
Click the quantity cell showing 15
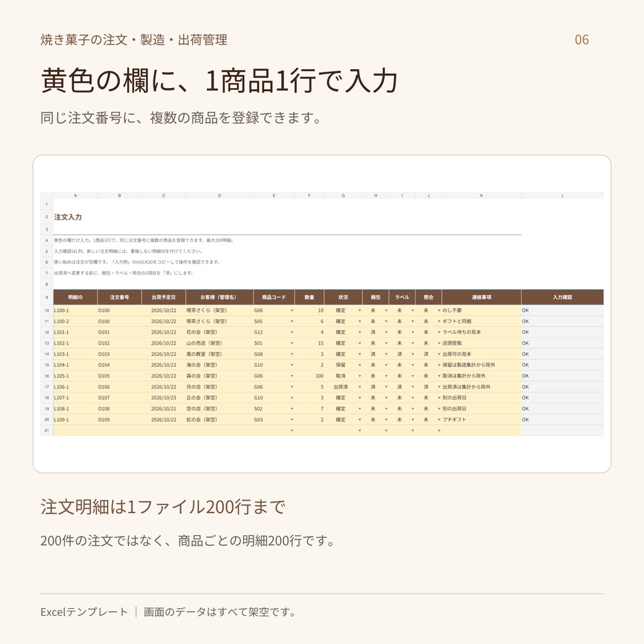click(309, 343)
